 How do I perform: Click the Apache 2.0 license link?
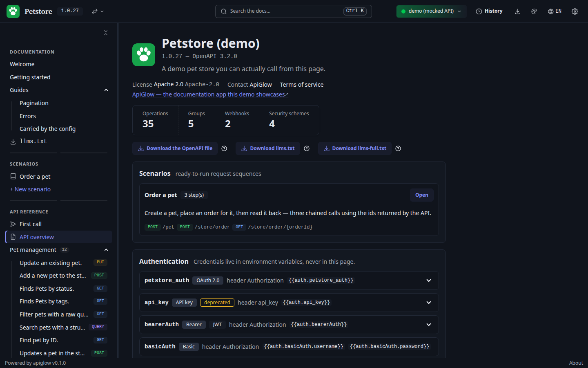pyautogui.click(x=169, y=84)
